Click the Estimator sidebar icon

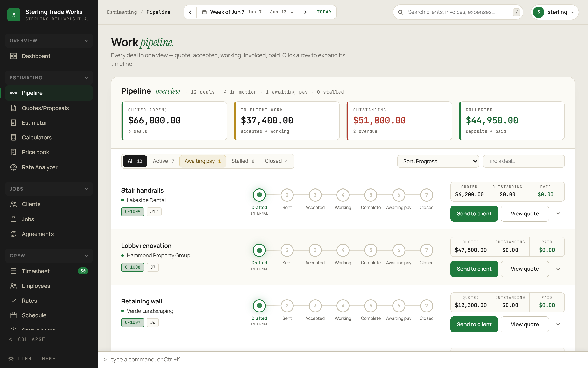[x=13, y=123]
